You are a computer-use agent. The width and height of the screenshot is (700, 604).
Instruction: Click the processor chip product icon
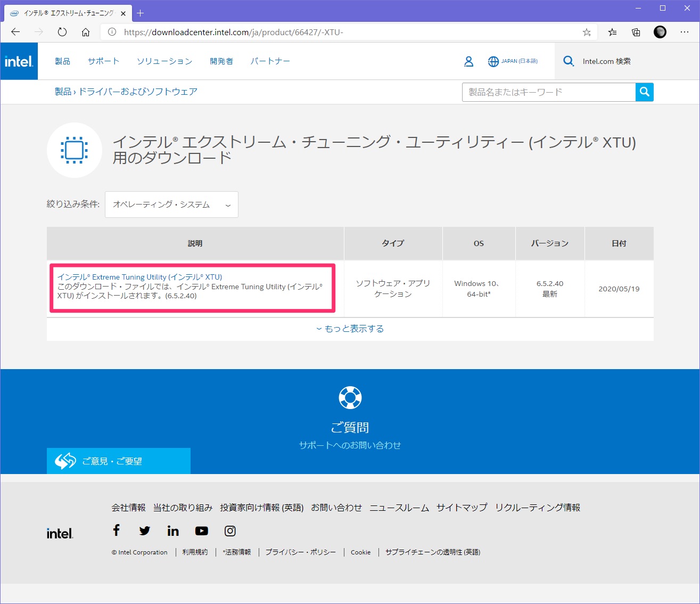[x=75, y=150]
